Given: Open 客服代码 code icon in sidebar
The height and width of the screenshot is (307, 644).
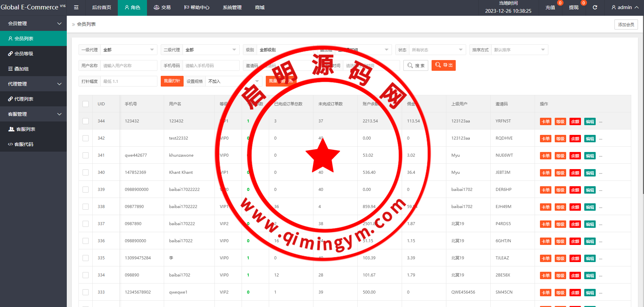Looking at the screenshot, I should (x=10, y=144).
